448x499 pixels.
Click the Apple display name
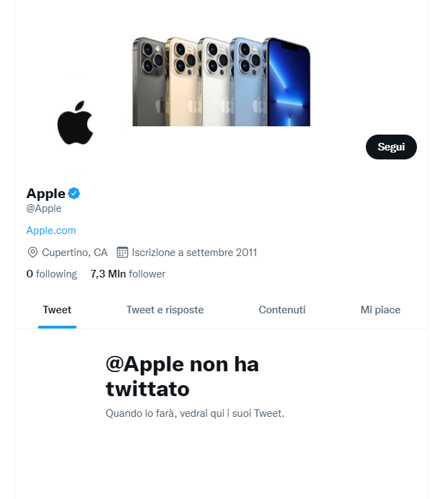(x=46, y=193)
